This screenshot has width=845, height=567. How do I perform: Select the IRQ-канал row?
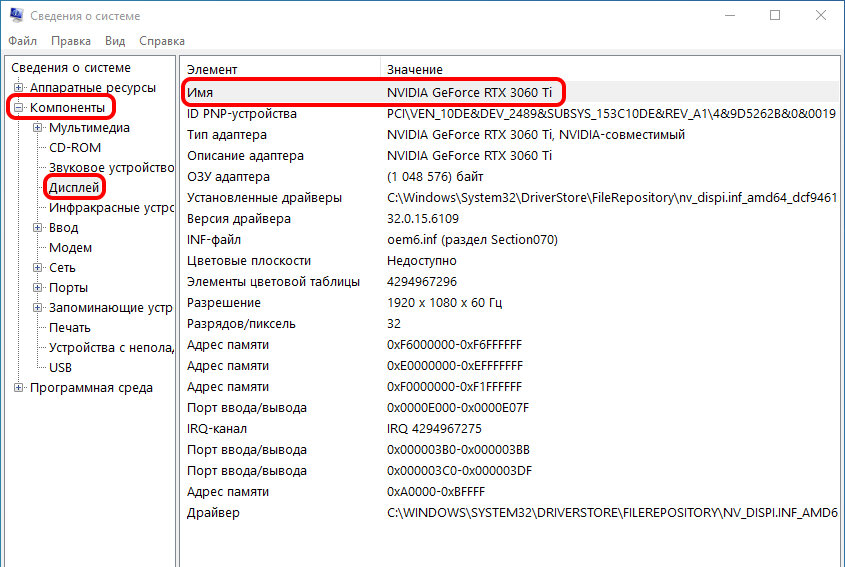(510, 429)
